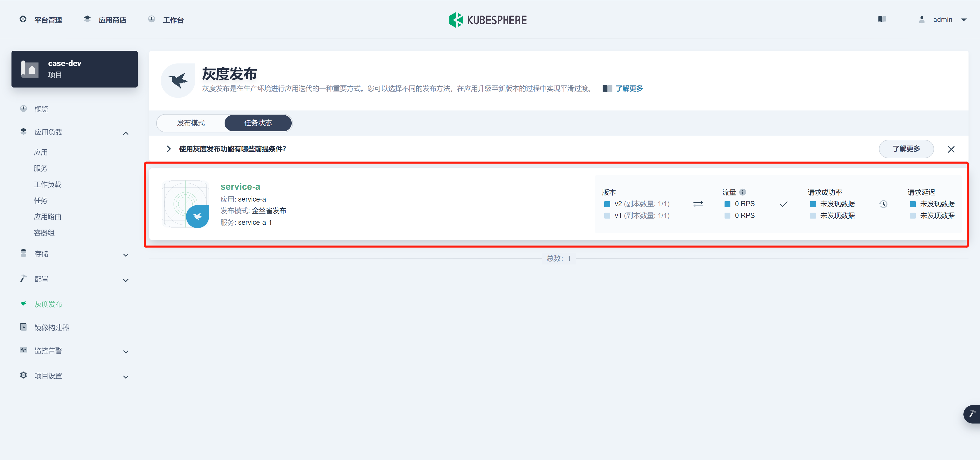Click the 镜像构建器 icon

point(23,327)
